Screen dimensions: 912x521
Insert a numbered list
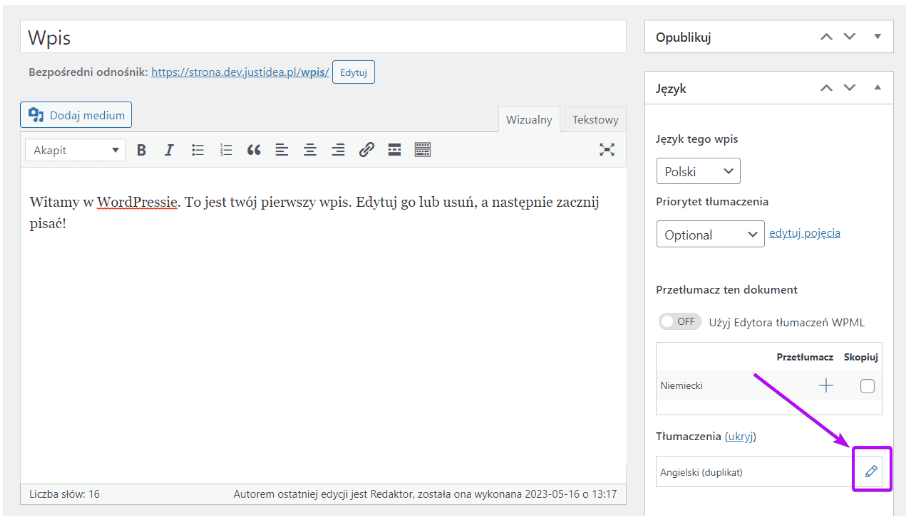coord(226,150)
